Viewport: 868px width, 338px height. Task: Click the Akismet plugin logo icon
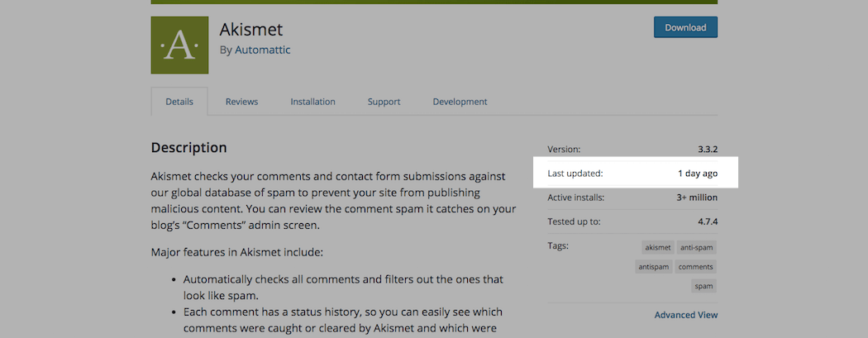179,45
